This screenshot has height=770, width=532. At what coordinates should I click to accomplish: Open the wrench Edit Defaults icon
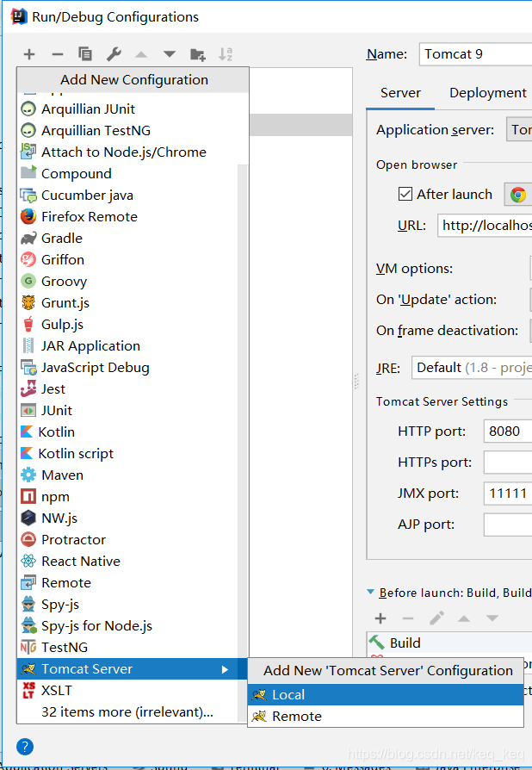pyautogui.click(x=114, y=54)
